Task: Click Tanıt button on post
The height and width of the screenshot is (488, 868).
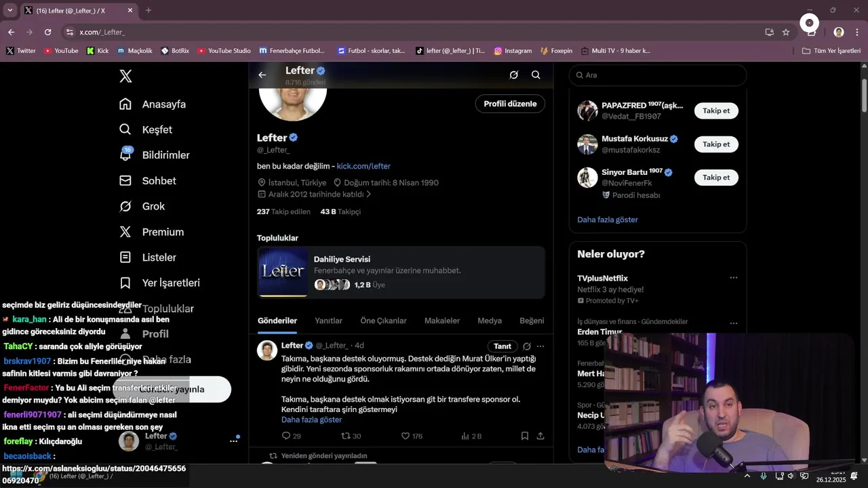Action: (x=502, y=346)
